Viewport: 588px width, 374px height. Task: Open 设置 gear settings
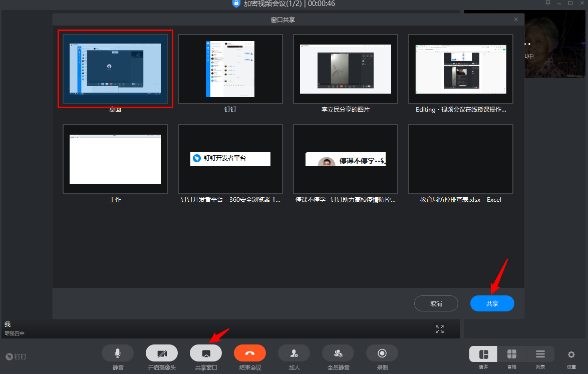(x=571, y=354)
